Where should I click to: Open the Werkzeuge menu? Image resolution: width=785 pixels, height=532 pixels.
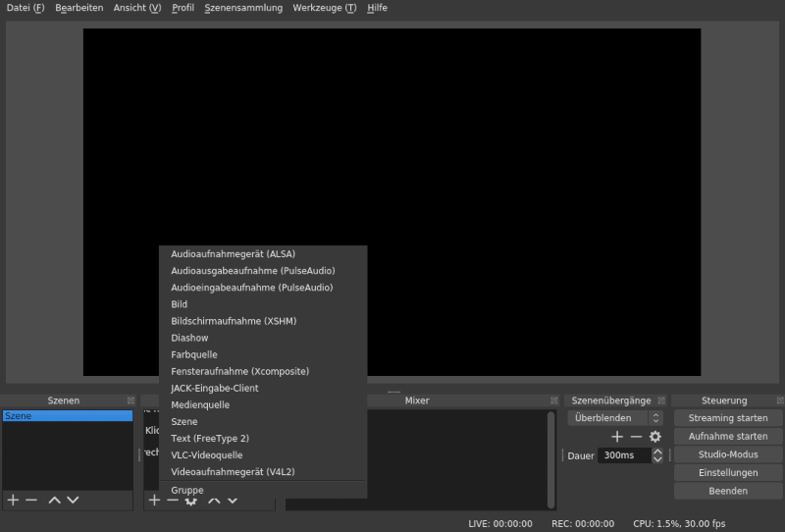325,8
